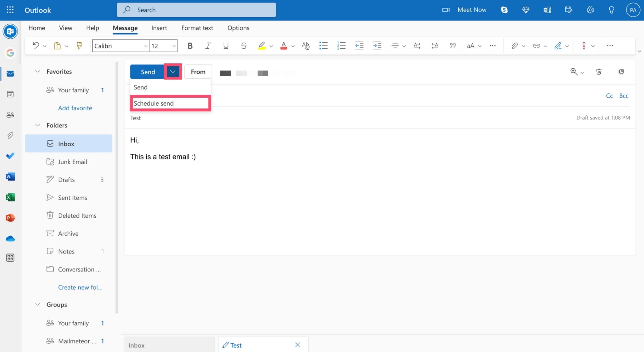Toggle bulleted list
644x352 pixels.
click(x=323, y=45)
